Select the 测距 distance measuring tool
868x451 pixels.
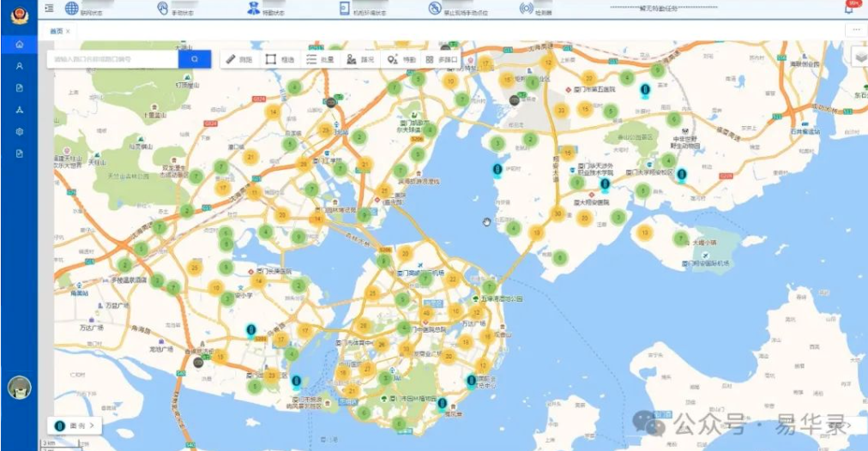(239, 59)
